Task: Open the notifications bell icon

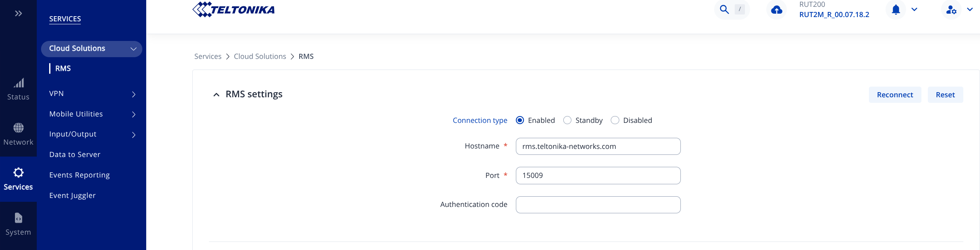Action: [x=896, y=9]
